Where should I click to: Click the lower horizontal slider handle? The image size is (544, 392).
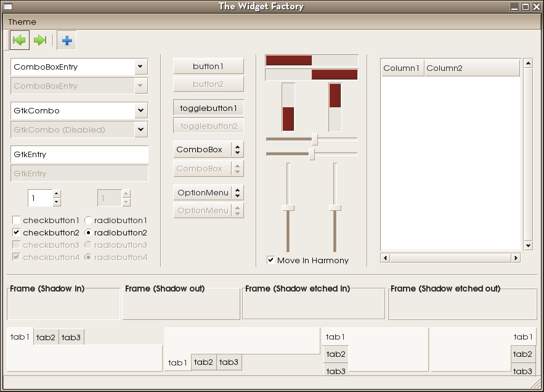coord(312,154)
